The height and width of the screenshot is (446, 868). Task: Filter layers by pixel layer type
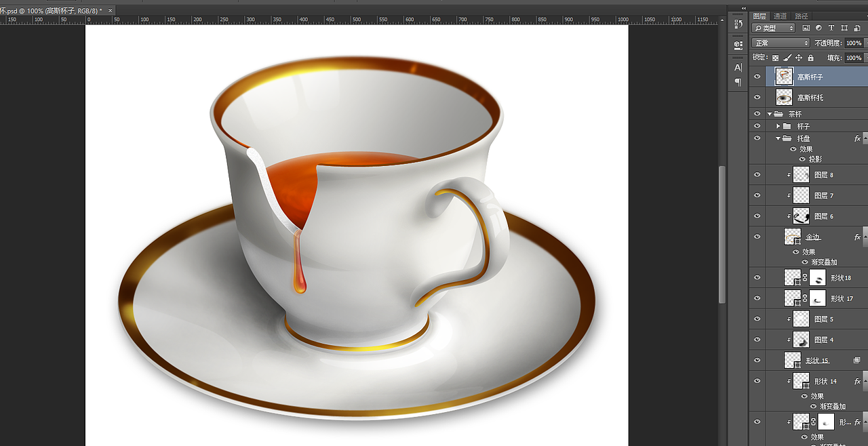(x=806, y=28)
